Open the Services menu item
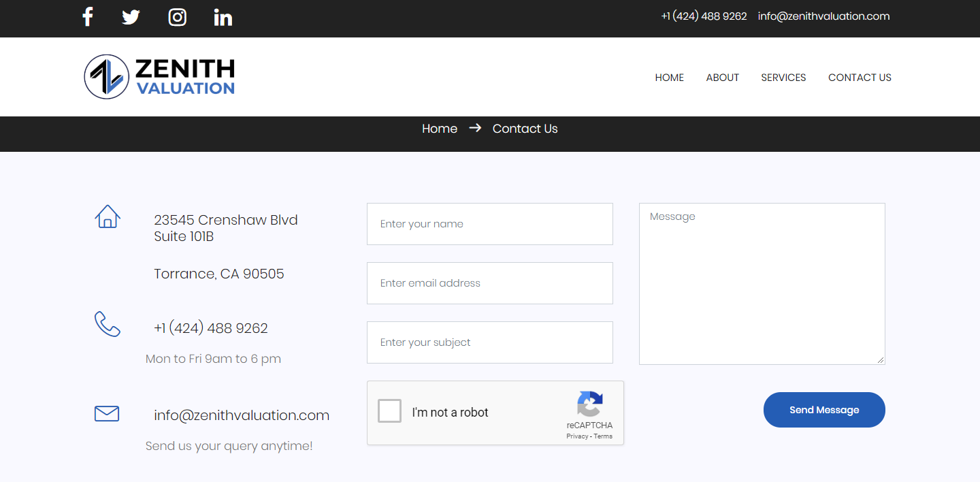980x482 pixels. (x=783, y=78)
